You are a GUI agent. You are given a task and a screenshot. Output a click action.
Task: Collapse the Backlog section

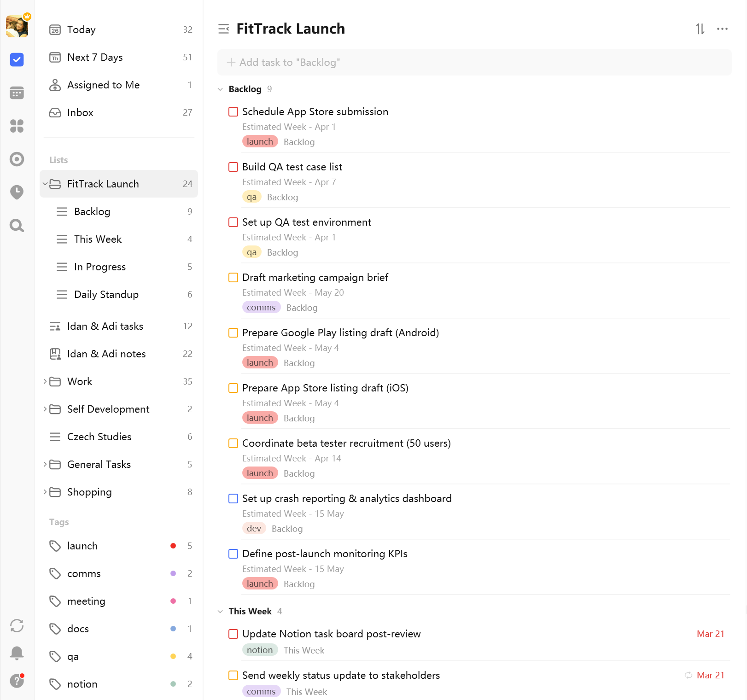(x=220, y=89)
